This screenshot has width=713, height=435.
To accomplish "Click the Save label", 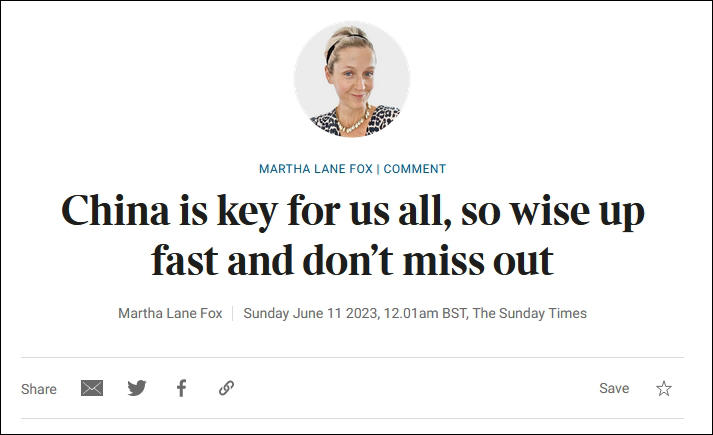I will pyautogui.click(x=614, y=388).
